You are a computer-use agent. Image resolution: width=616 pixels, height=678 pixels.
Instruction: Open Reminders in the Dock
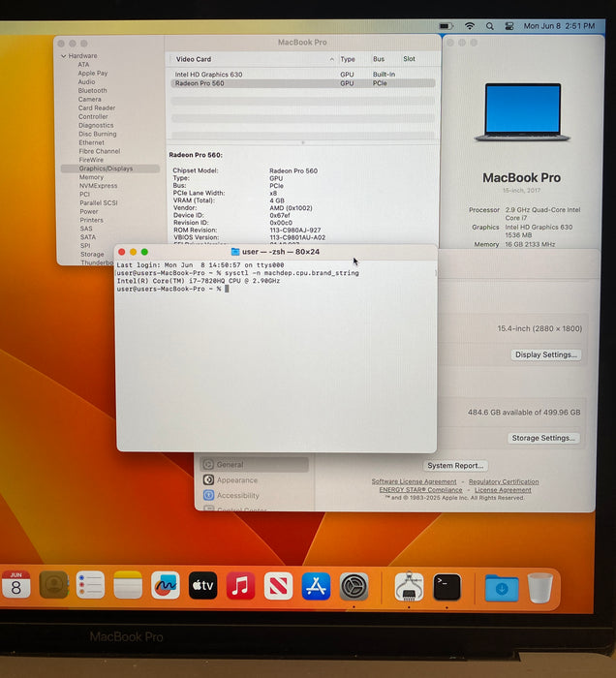click(90, 585)
